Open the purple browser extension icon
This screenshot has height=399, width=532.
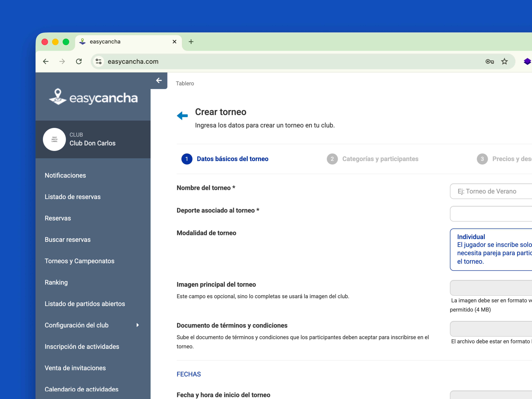point(527,62)
